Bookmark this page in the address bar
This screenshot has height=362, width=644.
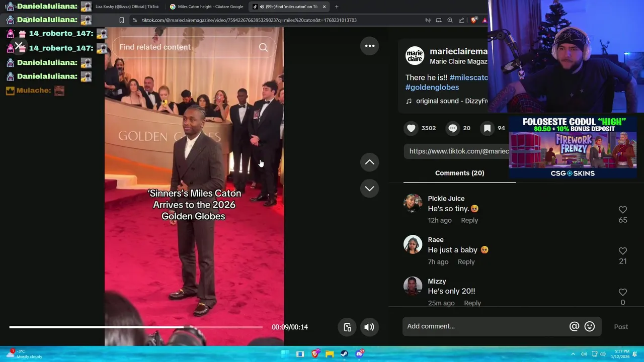122,20
